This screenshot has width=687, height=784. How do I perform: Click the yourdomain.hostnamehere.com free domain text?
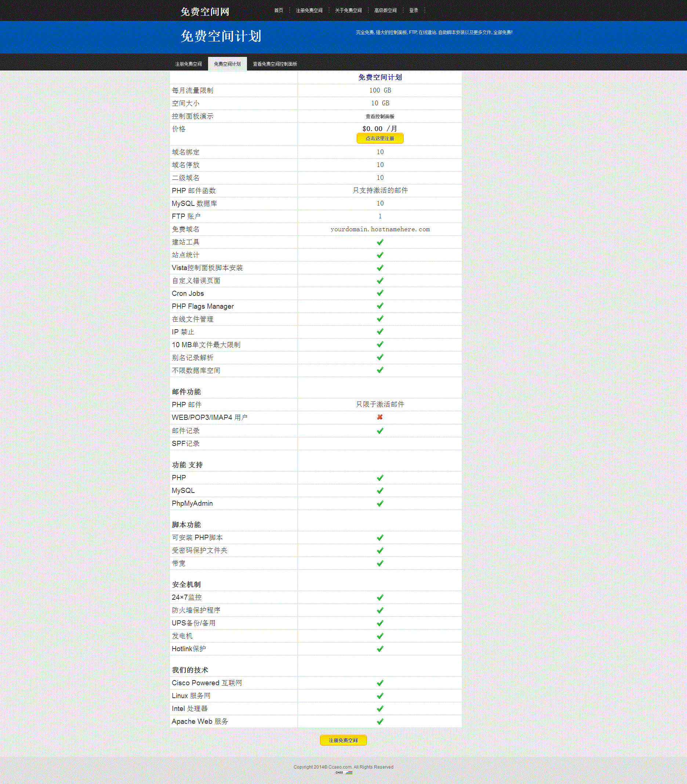(x=380, y=229)
